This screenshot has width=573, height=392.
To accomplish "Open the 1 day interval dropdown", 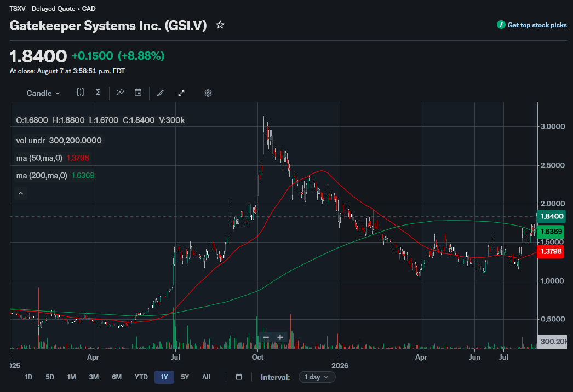I will pos(317,377).
